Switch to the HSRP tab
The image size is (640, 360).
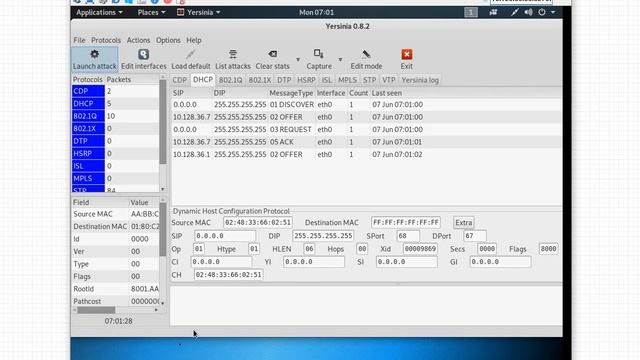click(306, 80)
